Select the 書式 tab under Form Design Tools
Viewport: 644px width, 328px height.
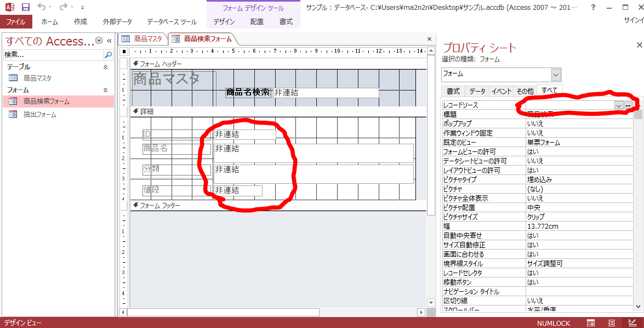(x=286, y=22)
